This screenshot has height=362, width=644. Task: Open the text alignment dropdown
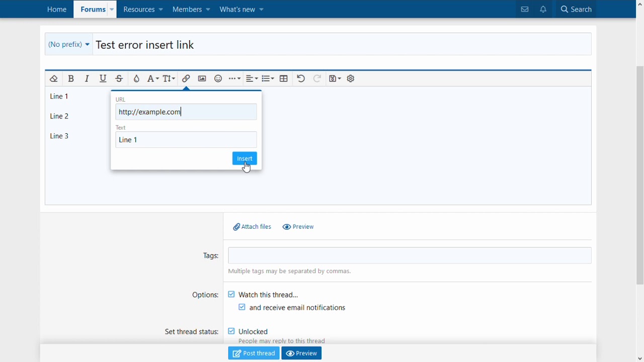252,79
